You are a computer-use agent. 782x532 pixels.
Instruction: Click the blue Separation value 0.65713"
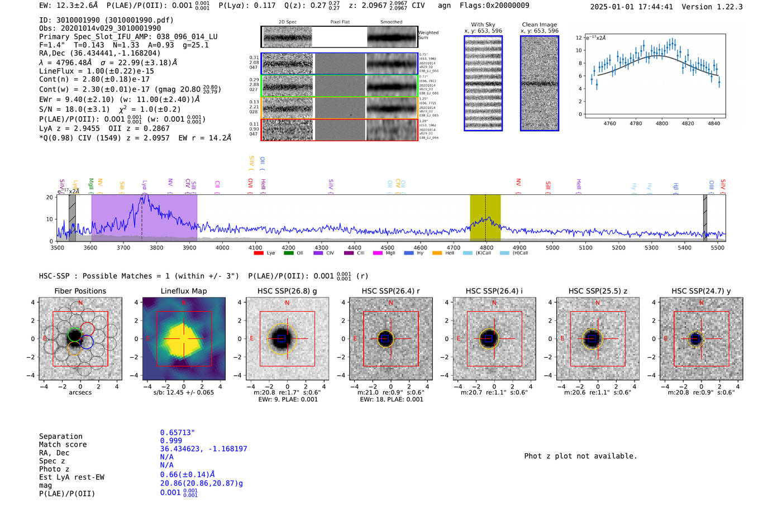point(178,433)
